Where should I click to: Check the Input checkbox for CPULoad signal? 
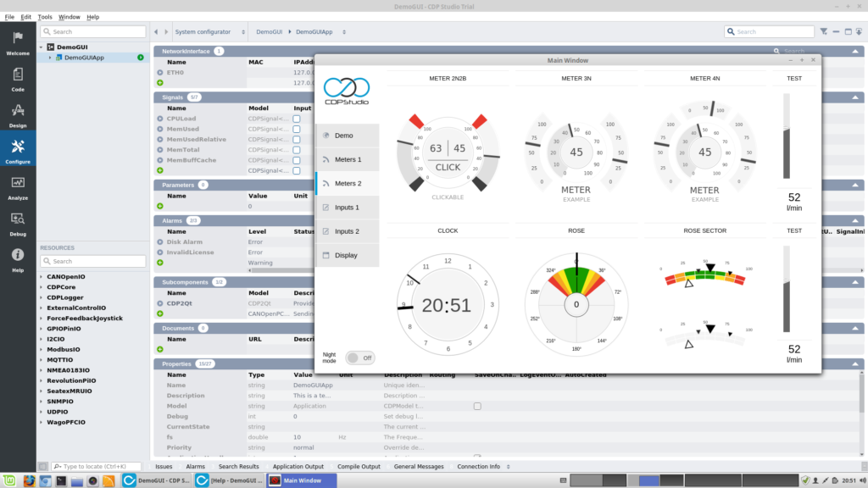297,119
